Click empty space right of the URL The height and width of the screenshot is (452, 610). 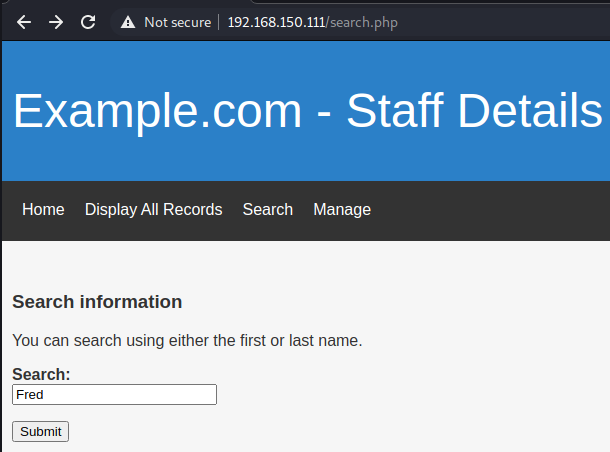pos(500,22)
